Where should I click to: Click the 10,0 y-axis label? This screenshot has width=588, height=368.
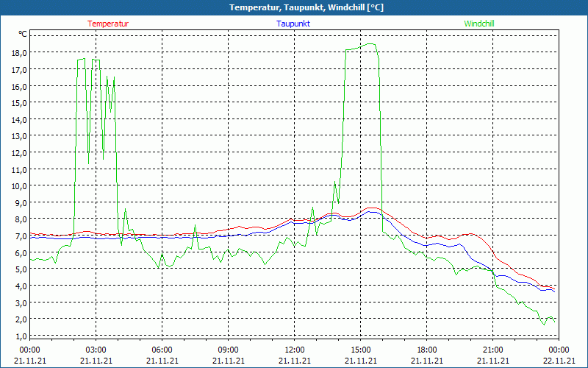pos(19,186)
